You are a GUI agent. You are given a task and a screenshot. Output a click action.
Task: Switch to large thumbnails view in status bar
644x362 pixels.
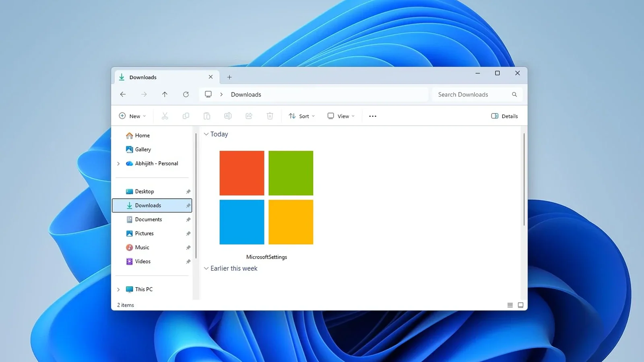pos(520,305)
